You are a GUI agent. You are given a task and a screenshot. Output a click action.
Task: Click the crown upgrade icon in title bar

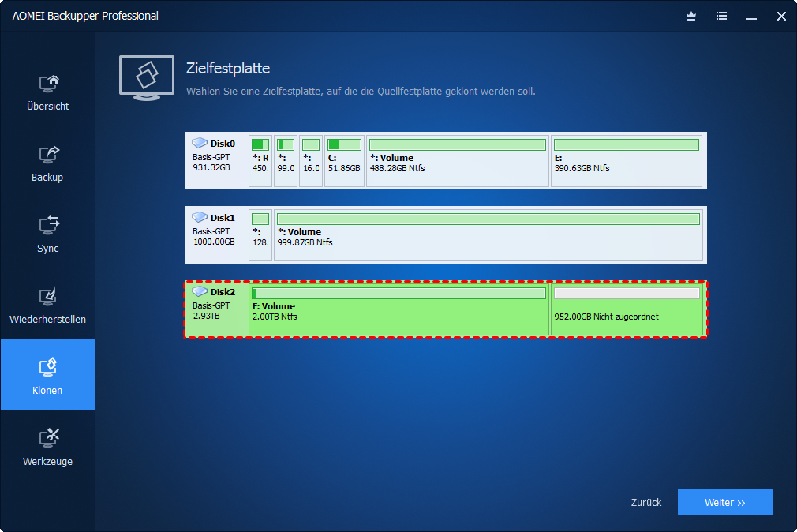click(690, 17)
